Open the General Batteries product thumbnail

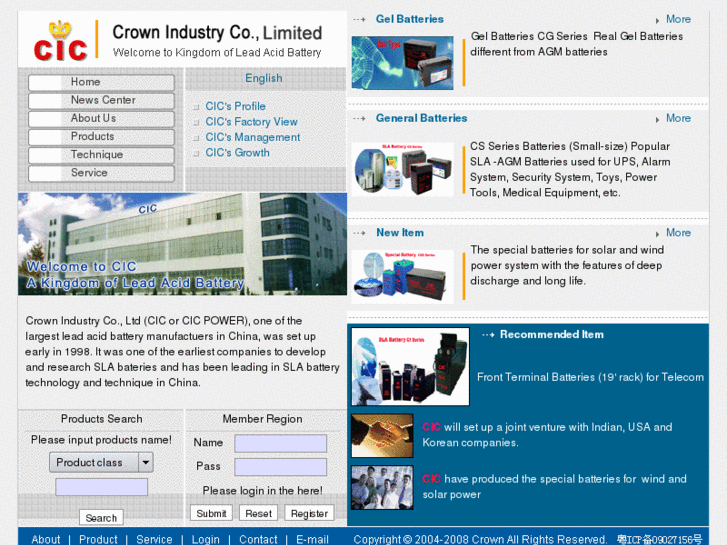(402, 169)
